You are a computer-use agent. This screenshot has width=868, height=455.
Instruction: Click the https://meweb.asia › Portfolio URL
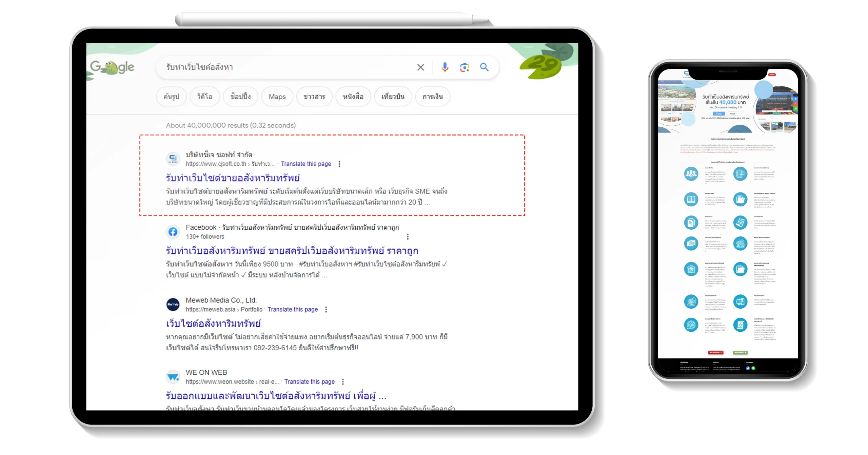coord(224,309)
